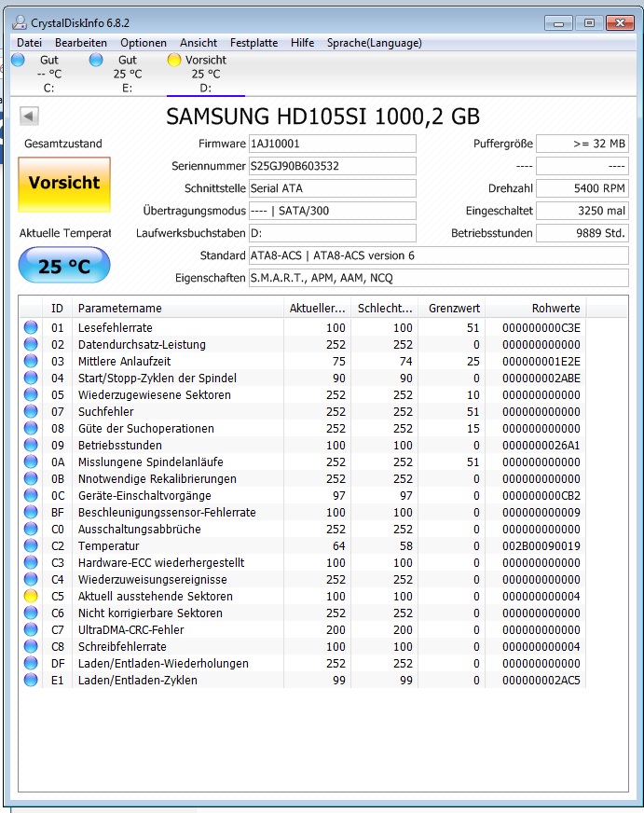Click the Gesamtzustand label
Viewport: 644px width, 813px height.
pos(63,144)
